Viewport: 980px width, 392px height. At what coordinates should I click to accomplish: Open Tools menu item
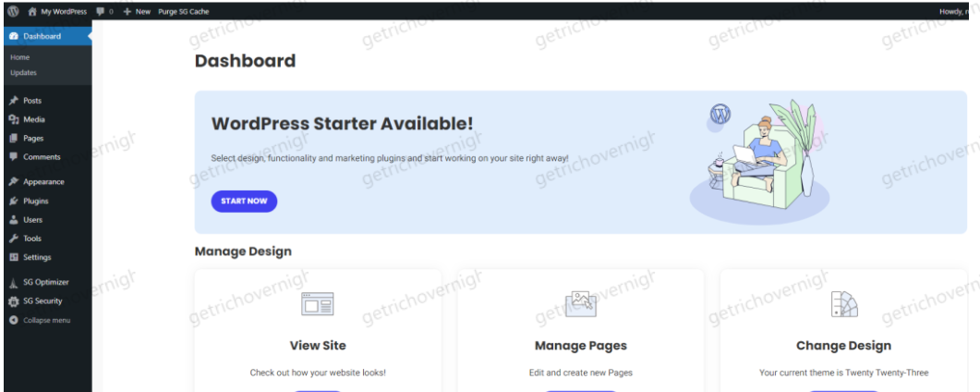tap(32, 239)
